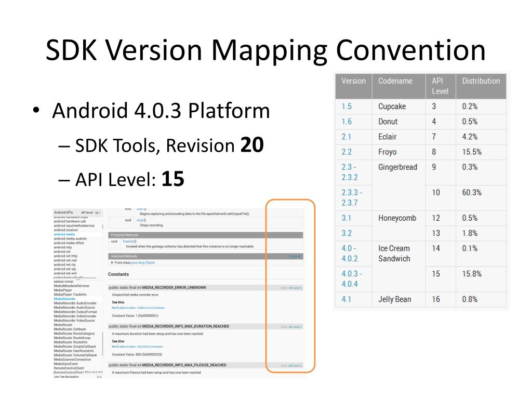Open MediaRouter.RouteInfo class
This screenshot has width=532, height=399.
(70, 342)
